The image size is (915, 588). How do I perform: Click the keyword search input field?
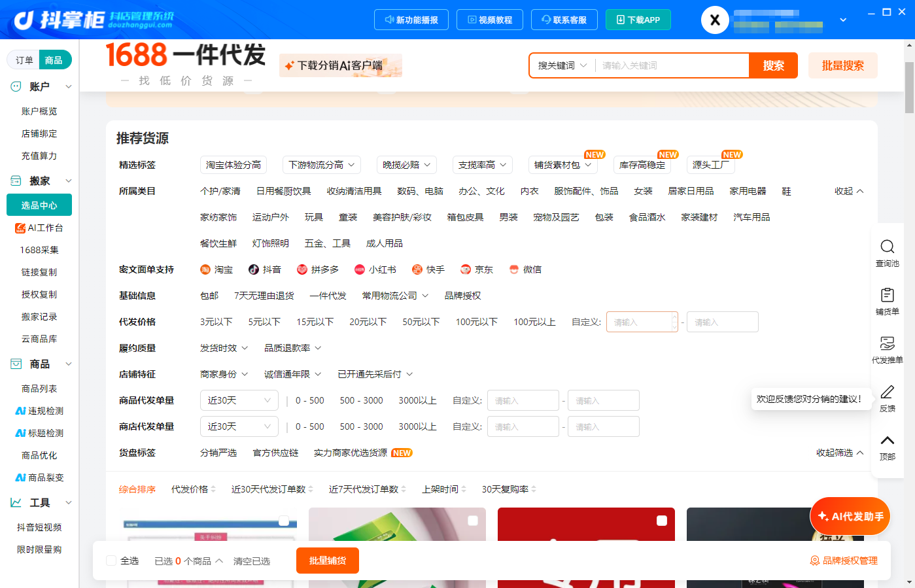(672, 65)
